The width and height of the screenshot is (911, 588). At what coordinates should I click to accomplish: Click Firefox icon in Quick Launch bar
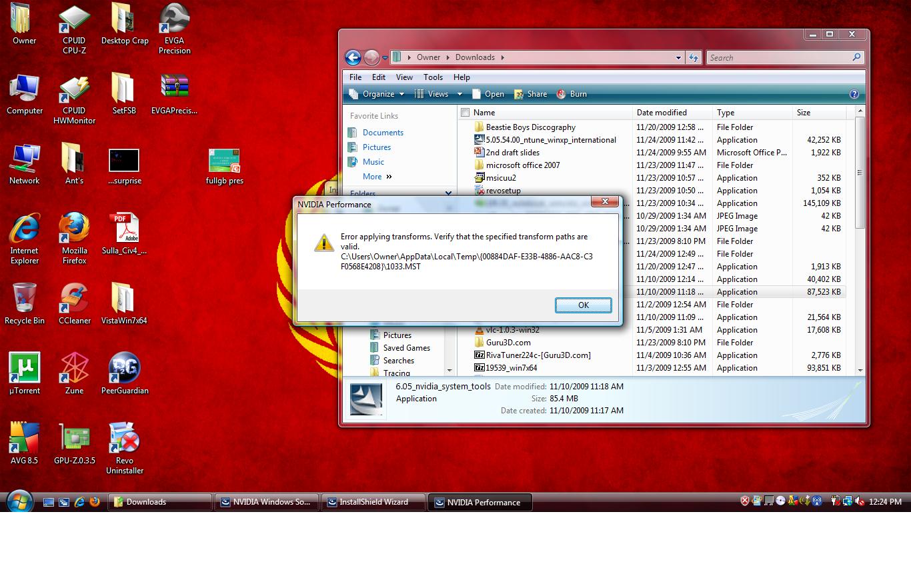click(x=94, y=502)
